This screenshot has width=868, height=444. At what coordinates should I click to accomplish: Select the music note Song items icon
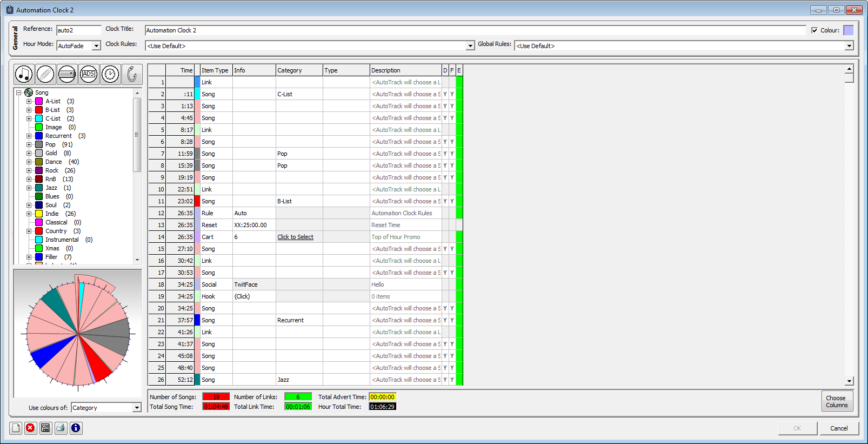(24, 74)
